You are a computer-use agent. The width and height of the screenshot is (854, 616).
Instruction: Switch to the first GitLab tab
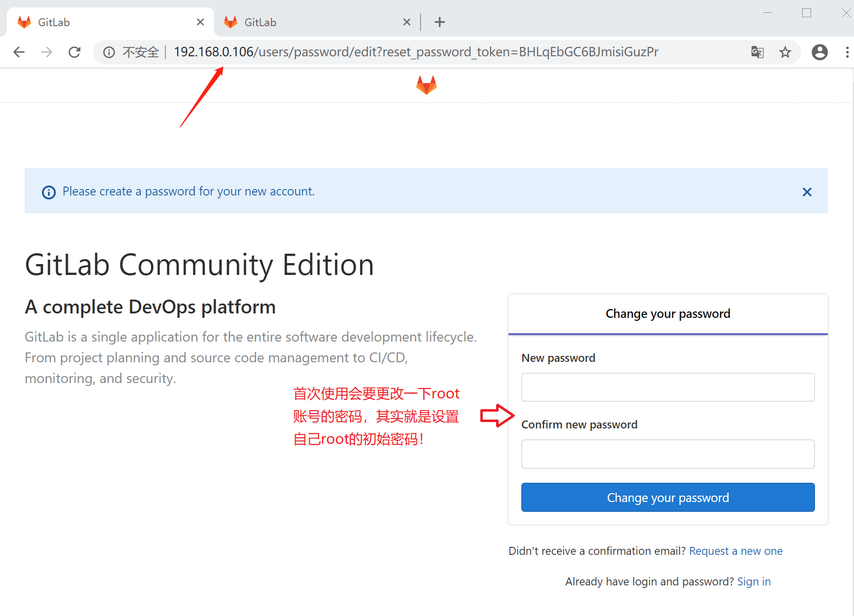(109, 22)
